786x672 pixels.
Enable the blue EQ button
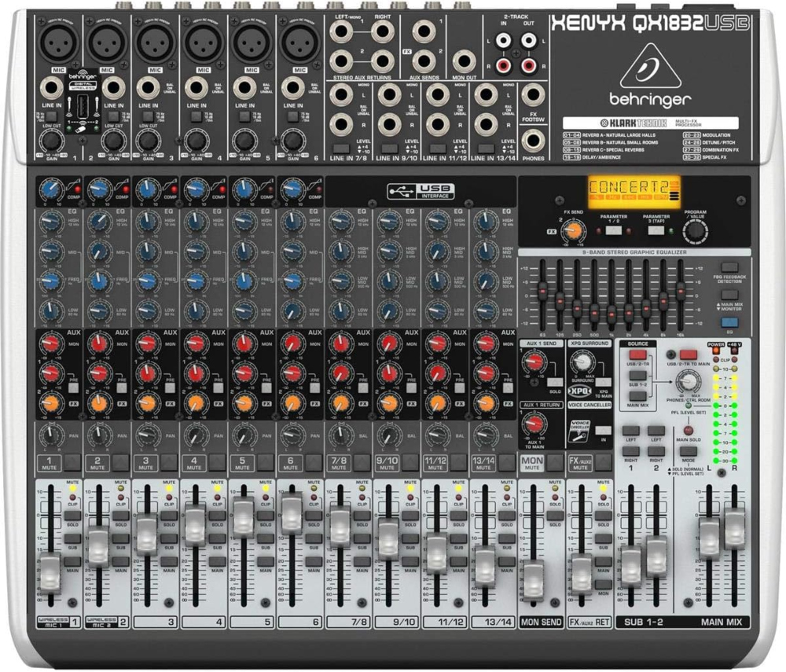729,323
